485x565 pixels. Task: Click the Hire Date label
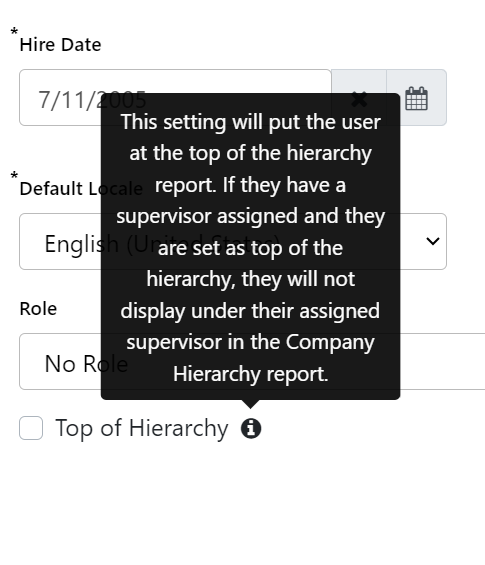pyautogui.click(x=61, y=45)
